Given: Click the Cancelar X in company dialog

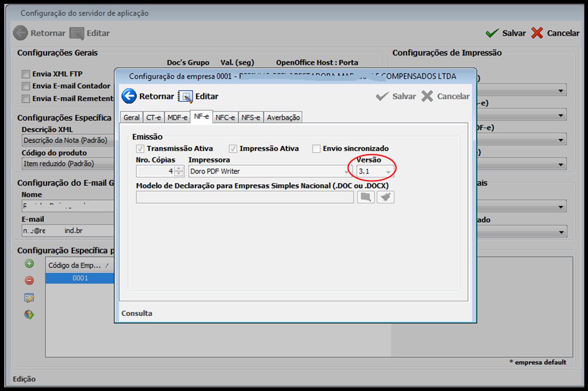Looking at the screenshot, I should click(x=427, y=96).
